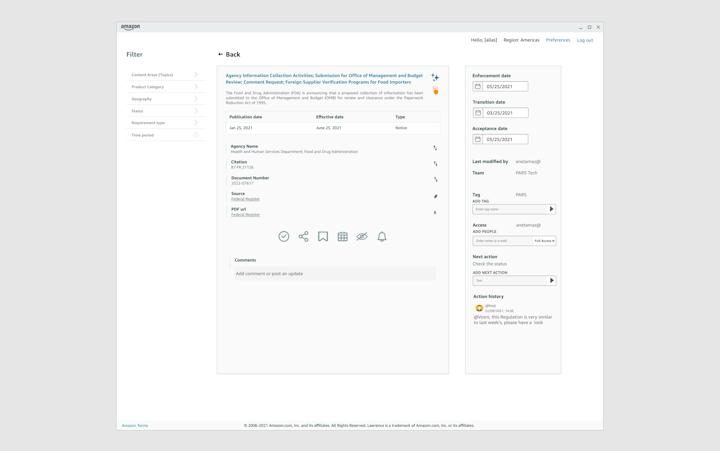
Task: Click the comment input box
Action: click(x=333, y=273)
